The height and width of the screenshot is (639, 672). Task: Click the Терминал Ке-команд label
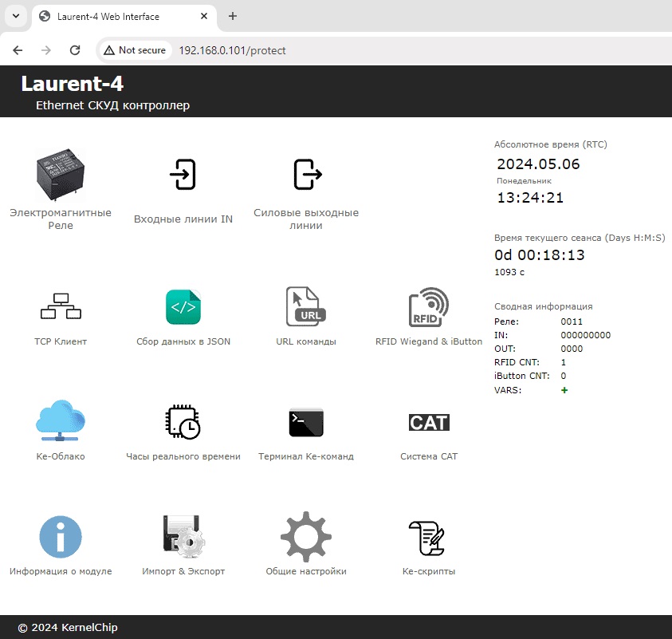click(306, 457)
